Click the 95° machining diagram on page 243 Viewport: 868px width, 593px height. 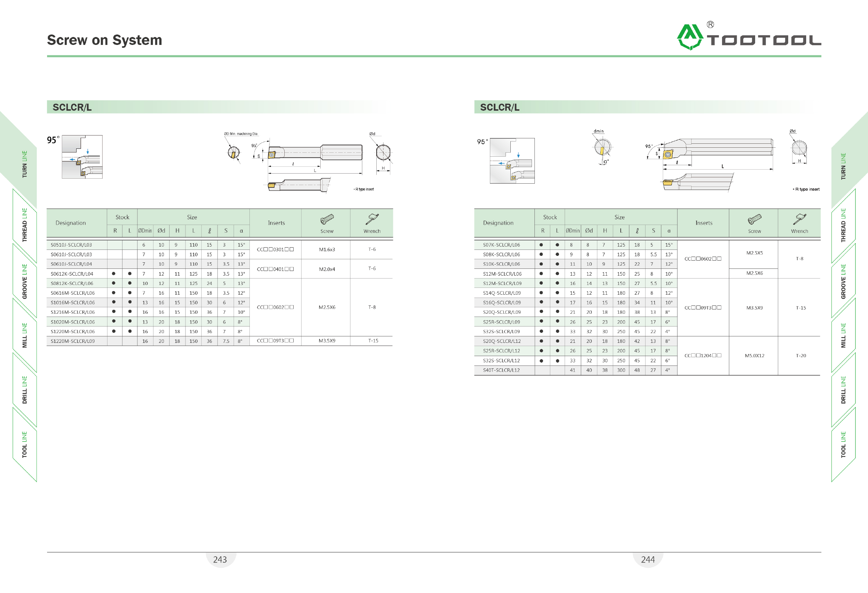(x=82, y=157)
